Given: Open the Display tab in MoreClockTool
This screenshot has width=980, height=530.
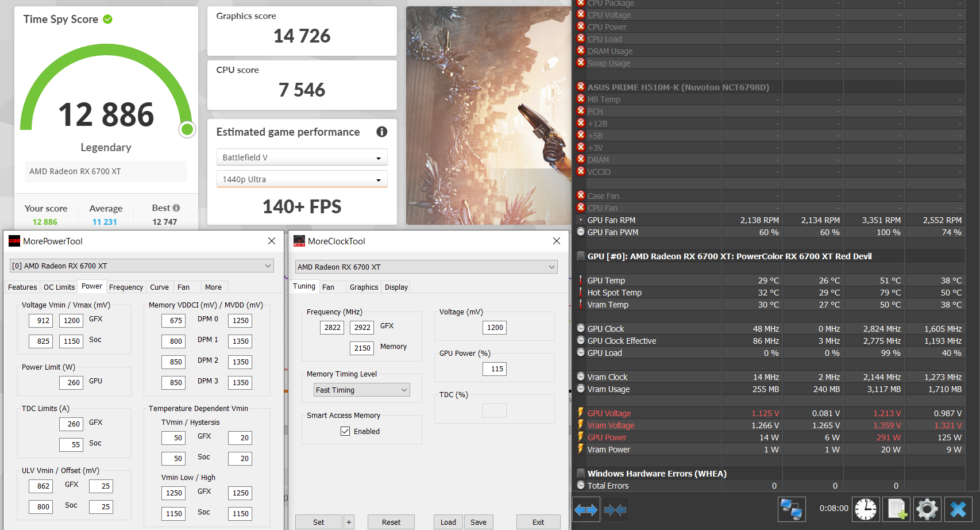Looking at the screenshot, I should tap(396, 287).
